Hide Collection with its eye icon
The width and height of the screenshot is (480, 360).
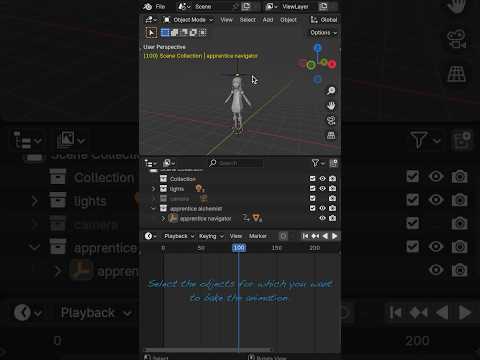pos(322,179)
